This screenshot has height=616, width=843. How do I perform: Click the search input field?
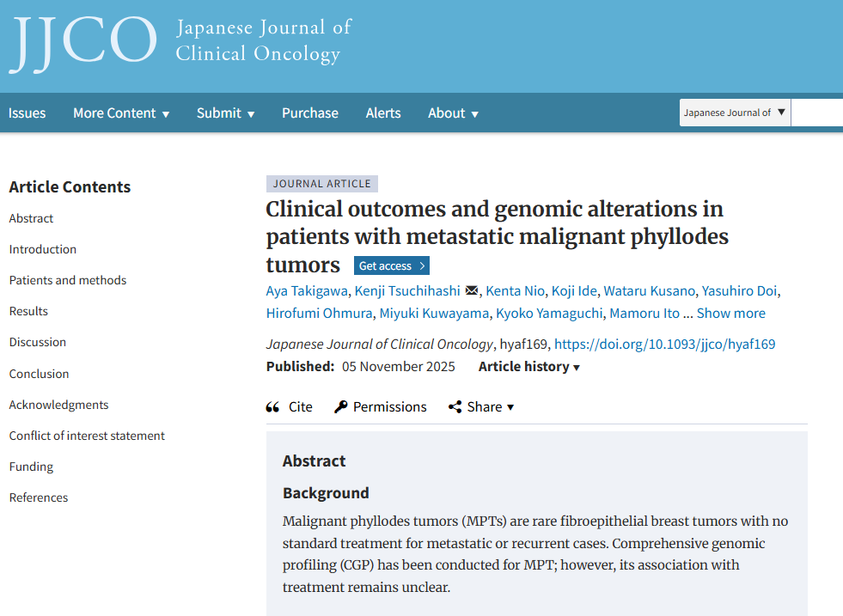pos(816,113)
